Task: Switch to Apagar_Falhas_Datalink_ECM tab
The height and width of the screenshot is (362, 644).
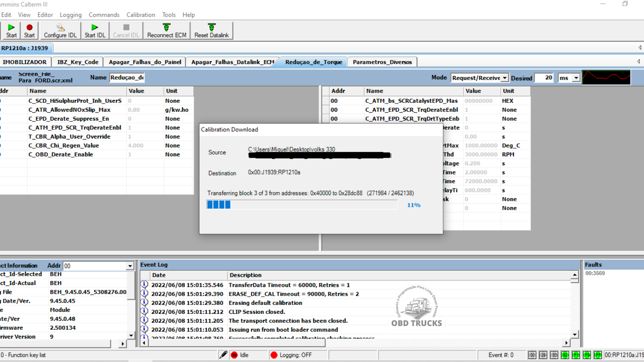Action: [x=232, y=62]
